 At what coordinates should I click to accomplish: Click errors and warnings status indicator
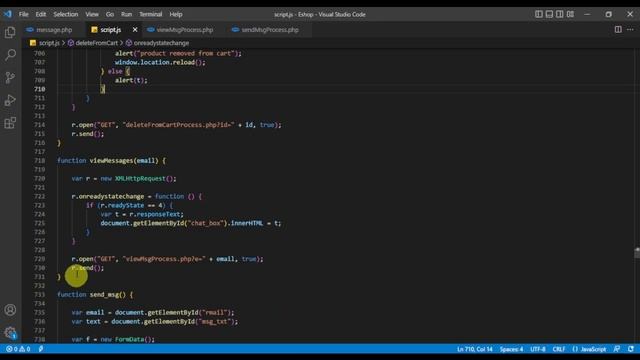[x=18, y=349]
